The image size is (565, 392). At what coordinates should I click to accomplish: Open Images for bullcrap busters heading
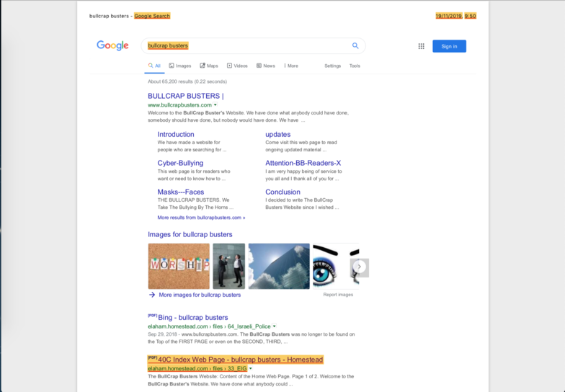[x=190, y=235]
